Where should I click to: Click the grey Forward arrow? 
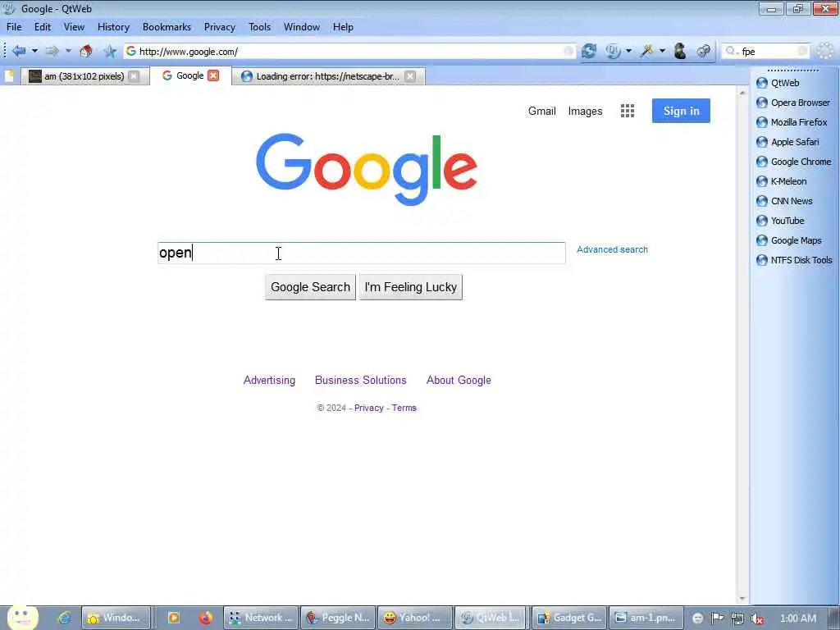tap(52, 52)
